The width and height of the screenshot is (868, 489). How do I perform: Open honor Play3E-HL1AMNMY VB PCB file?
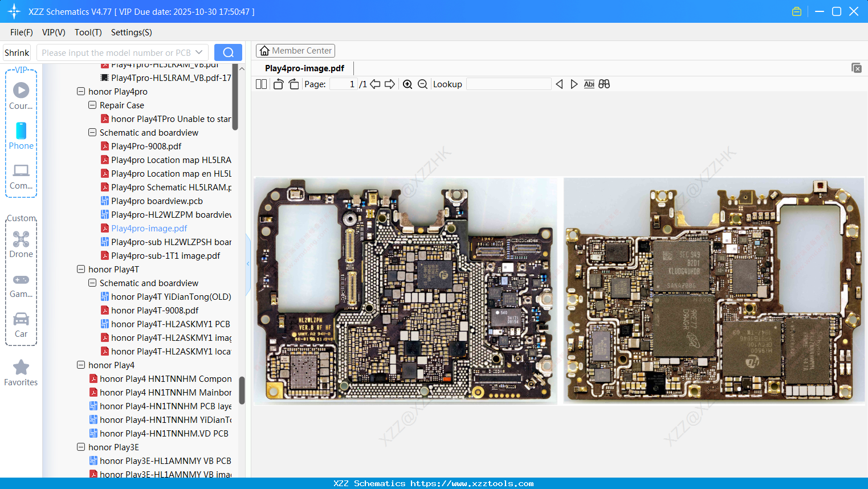click(x=165, y=461)
